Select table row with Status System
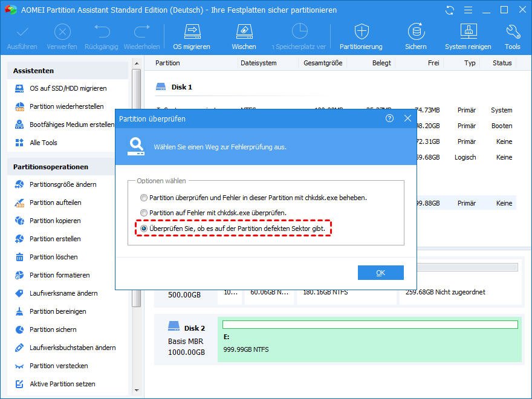 click(467, 110)
